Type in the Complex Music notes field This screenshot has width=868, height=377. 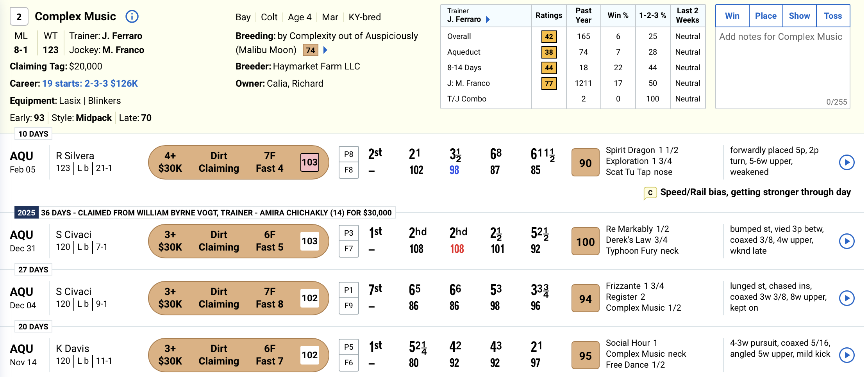pyautogui.click(x=782, y=66)
